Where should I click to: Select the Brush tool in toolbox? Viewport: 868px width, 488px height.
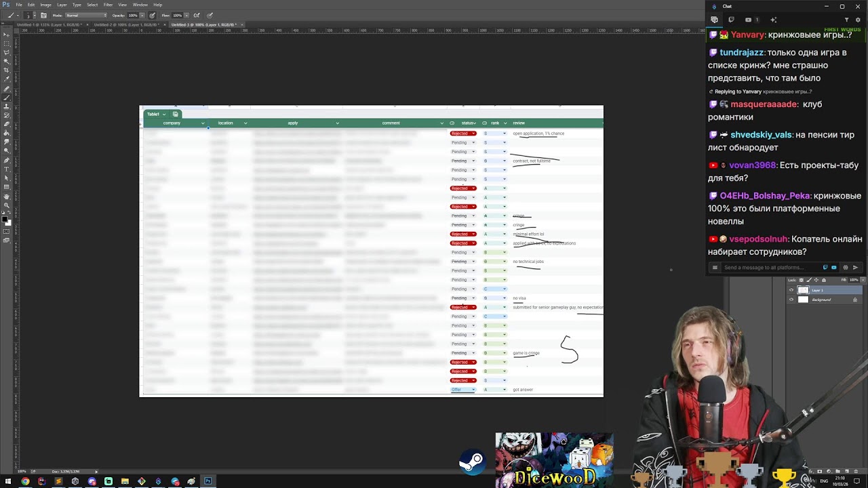6,98
